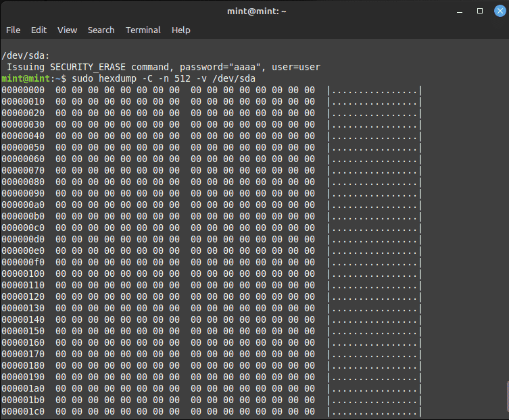This screenshot has width=509, height=420.
Task: Click the ASCII column on row 000000a0
Action: pos(374,205)
